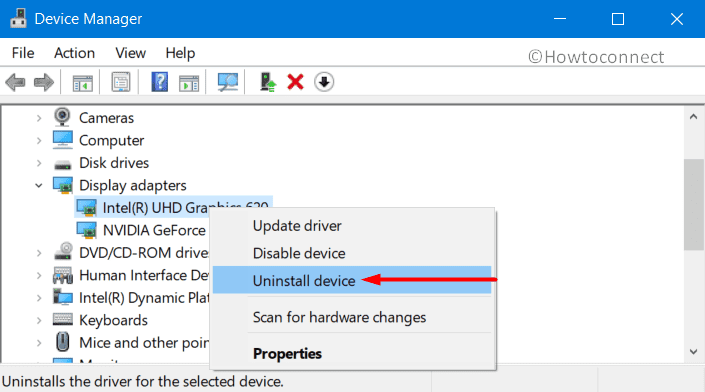Select the Cameras tree label
The width and height of the screenshot is (705, 392).
point(106,118)
